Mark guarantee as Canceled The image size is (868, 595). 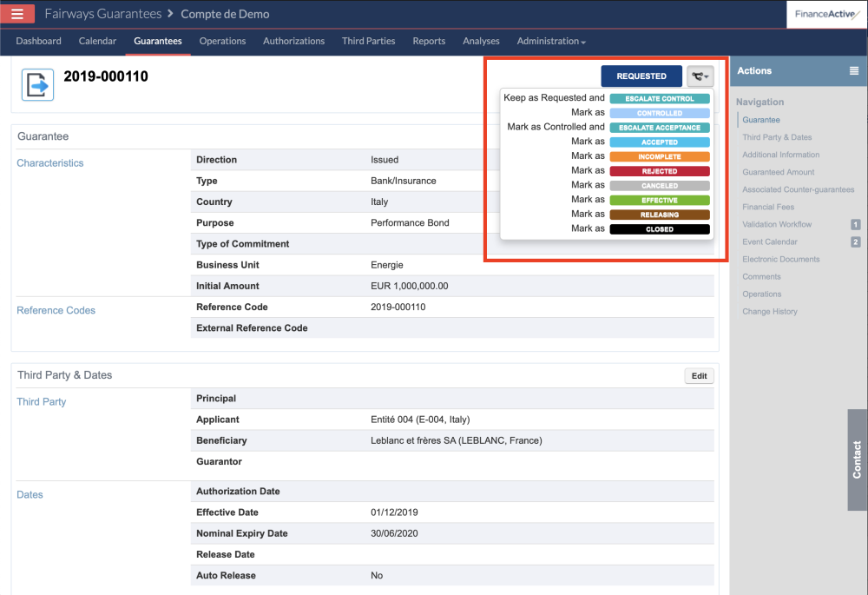tap(660, 186)
